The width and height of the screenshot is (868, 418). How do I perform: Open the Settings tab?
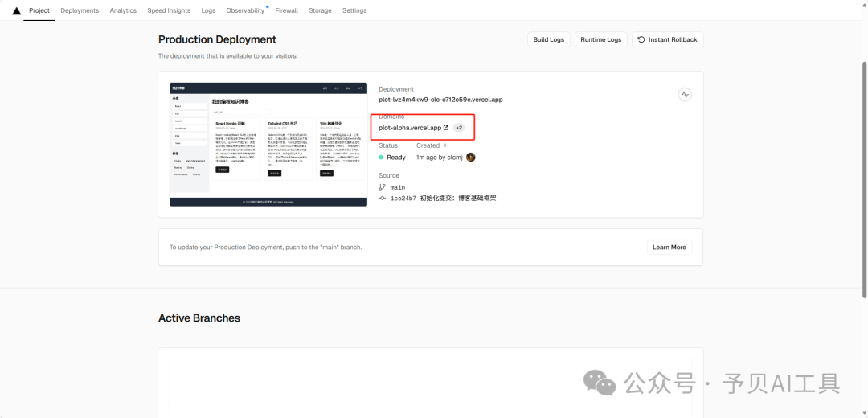coord(354,10)
